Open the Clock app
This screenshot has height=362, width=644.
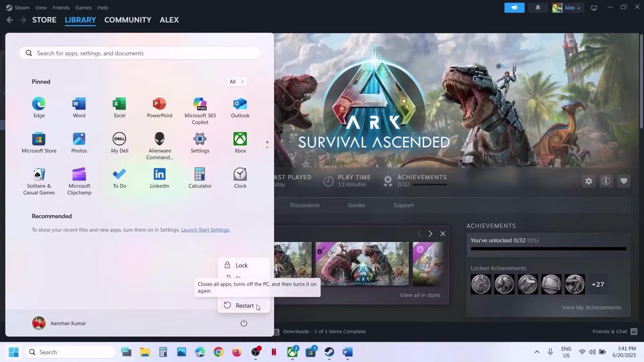pos(240,178)
